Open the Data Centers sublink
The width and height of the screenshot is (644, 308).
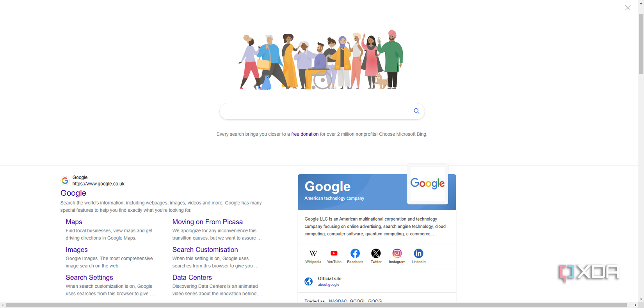[x=192, y=278]
